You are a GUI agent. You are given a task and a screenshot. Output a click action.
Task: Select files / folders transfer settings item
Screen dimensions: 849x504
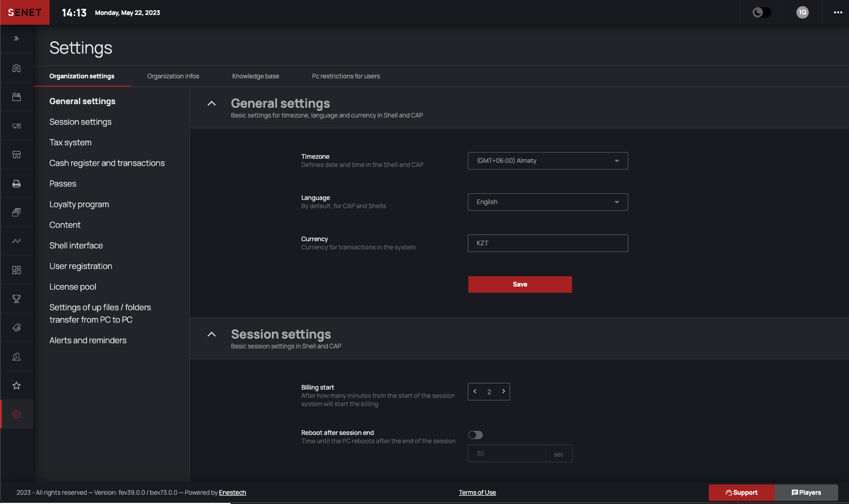[100, 314]
